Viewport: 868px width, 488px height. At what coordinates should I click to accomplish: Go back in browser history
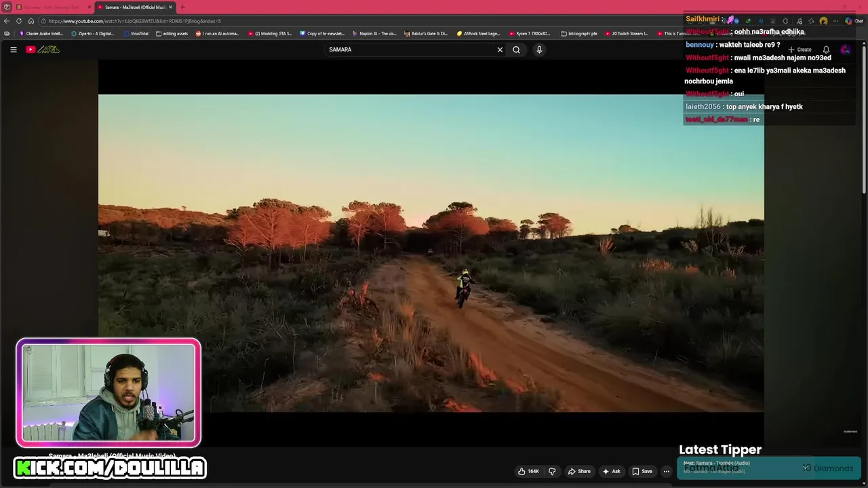(7, 21)
